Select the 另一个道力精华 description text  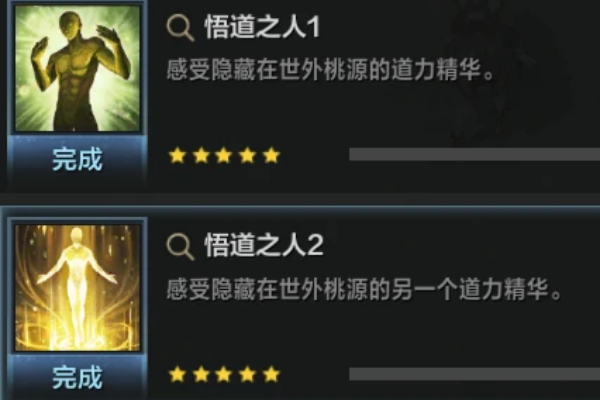(x=469, y=289)
